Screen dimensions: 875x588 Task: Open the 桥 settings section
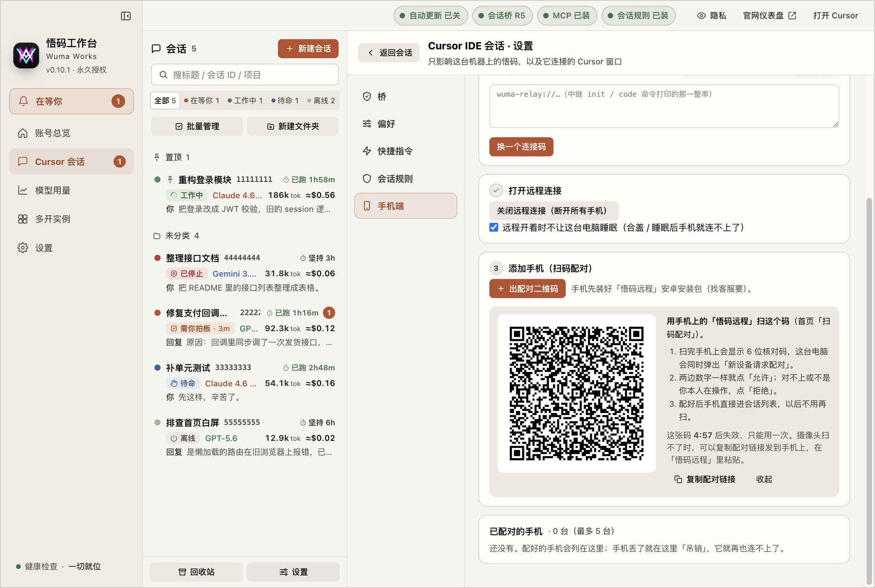pos(405,96)
